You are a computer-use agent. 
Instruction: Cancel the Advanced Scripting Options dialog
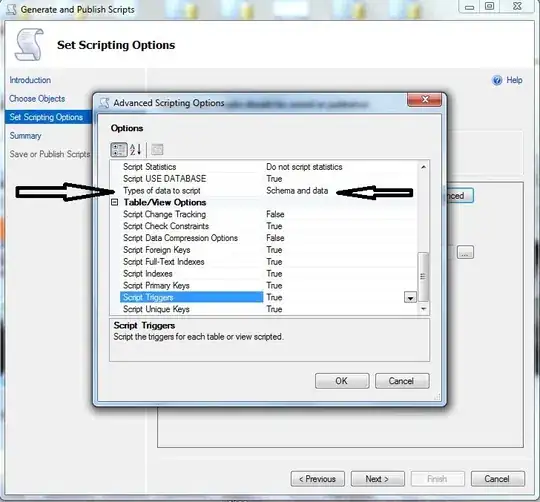click(402, 381)
